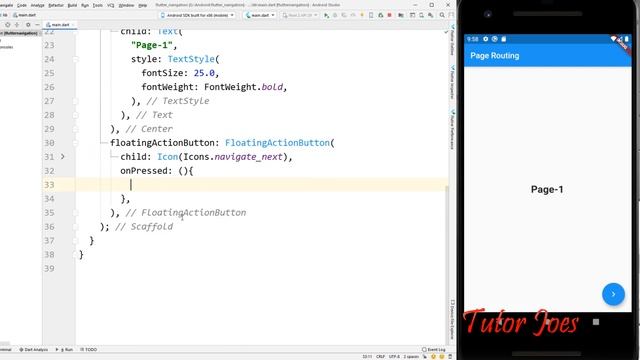This screenshot has width=640, height=360.
Task: Open the TODO tool window
Action: 89,350
